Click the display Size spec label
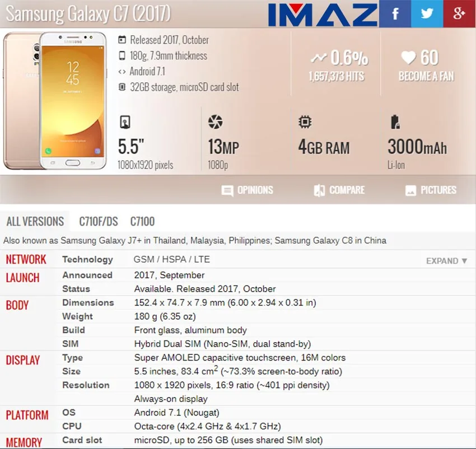 click(x=71, y=371)
